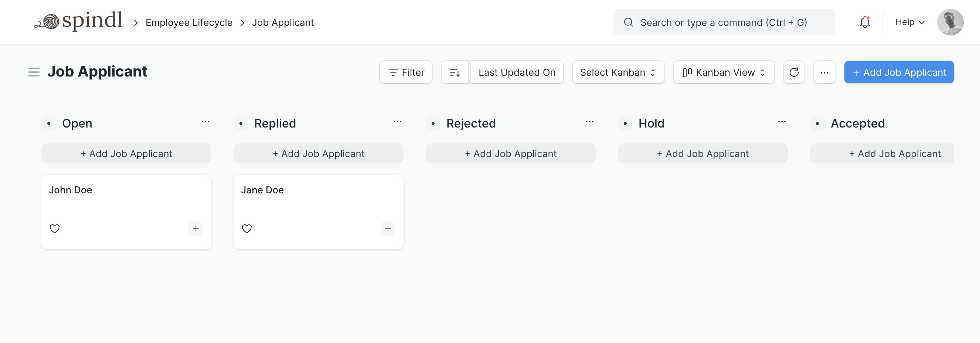The width and height of the screenshot is (980, 343).
Task: Open the Filter button
Action: coord(405,72)
